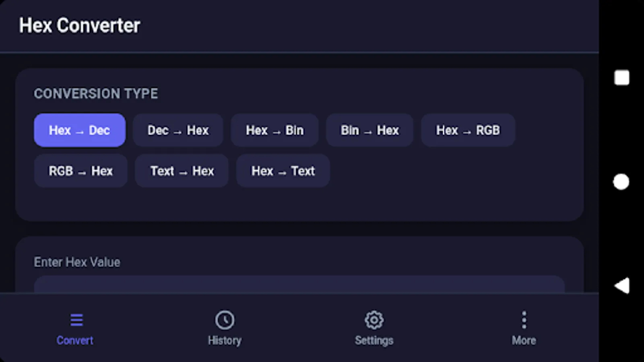
Task: Tap the Convert hamburger icon
Action: coord(75,319)
